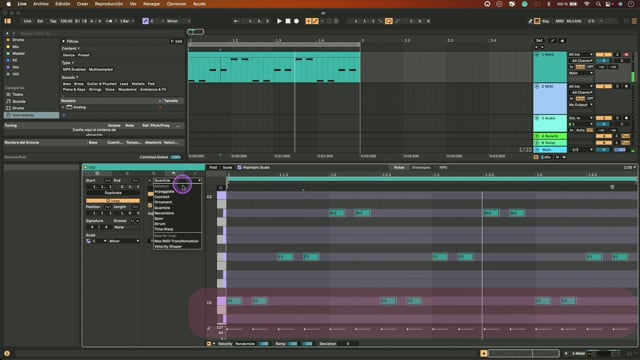The width and height of the screenshot is (640, 360).
Task: Choose Time Warp from transformation list
Action: (x=177, y=229)
